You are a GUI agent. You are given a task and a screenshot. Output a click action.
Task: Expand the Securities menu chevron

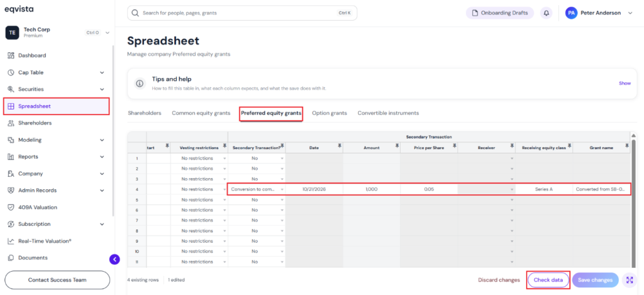coord(102,89)
